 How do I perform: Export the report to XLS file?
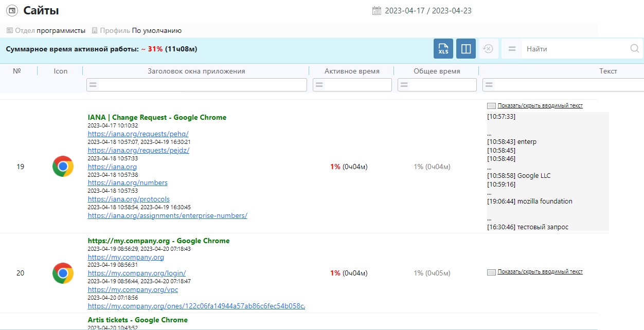pyautogui.click(x=443, y=49)
